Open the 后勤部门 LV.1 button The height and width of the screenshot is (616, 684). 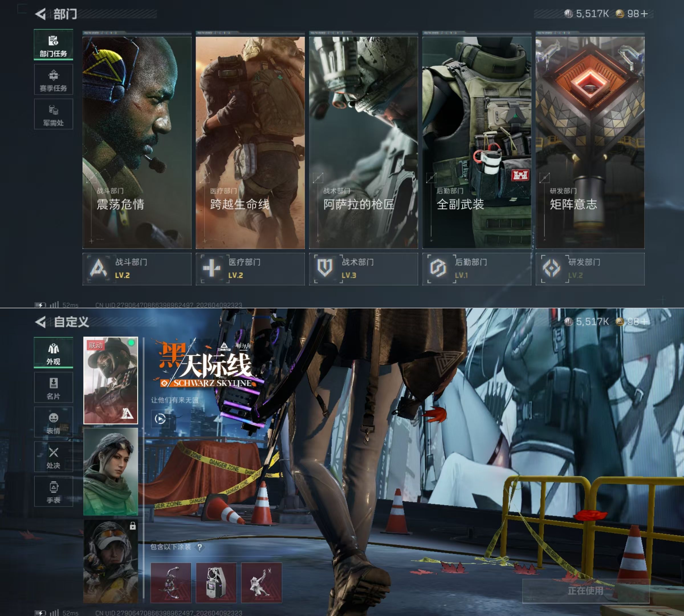click(477, 269)
